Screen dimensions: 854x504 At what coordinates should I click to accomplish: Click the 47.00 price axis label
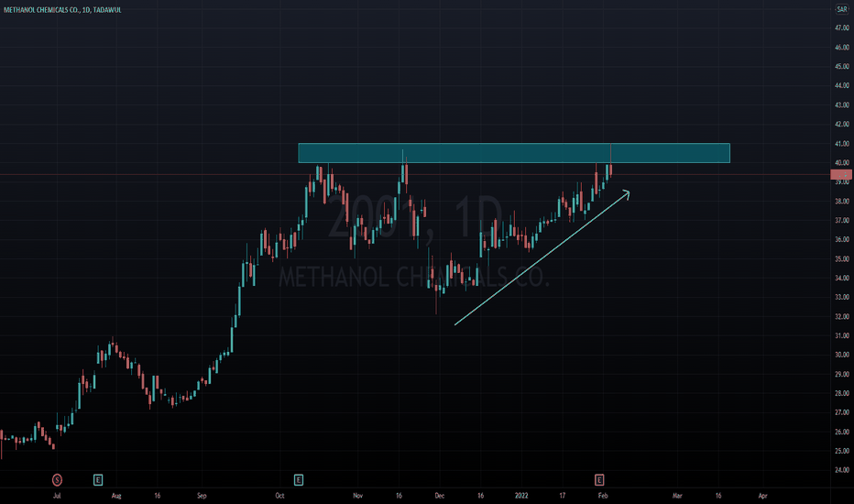click(842, 27)
